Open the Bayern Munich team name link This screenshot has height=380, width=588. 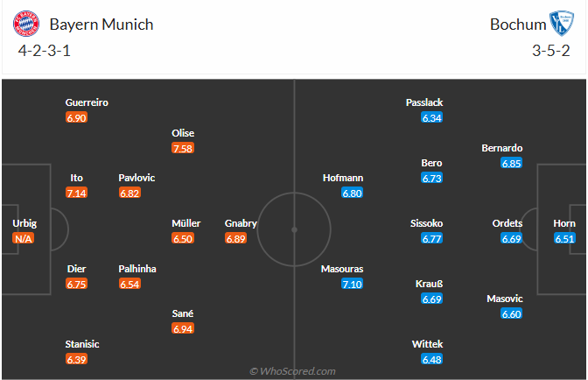pyautogui.click(x=101, y=25)
